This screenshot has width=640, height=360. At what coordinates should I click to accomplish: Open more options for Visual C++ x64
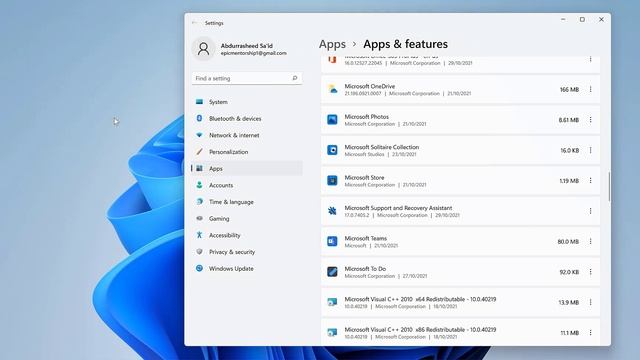pyautogui.click(x=590, y=302)
